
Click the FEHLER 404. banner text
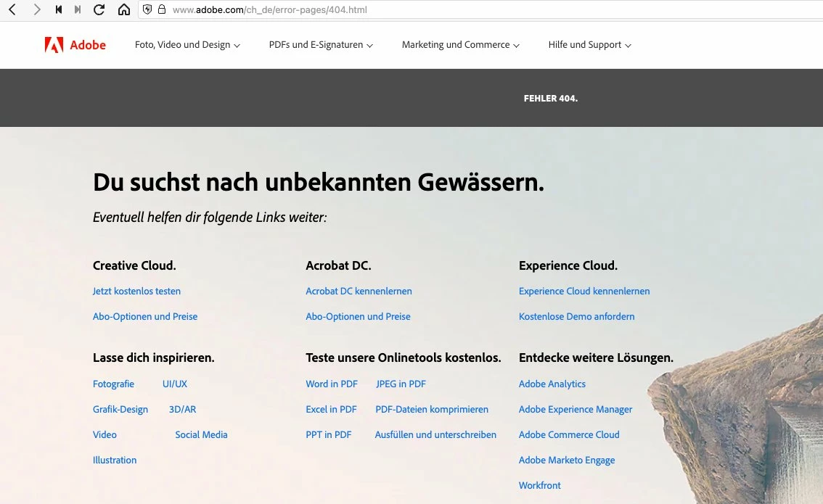[x=551, y=98]
